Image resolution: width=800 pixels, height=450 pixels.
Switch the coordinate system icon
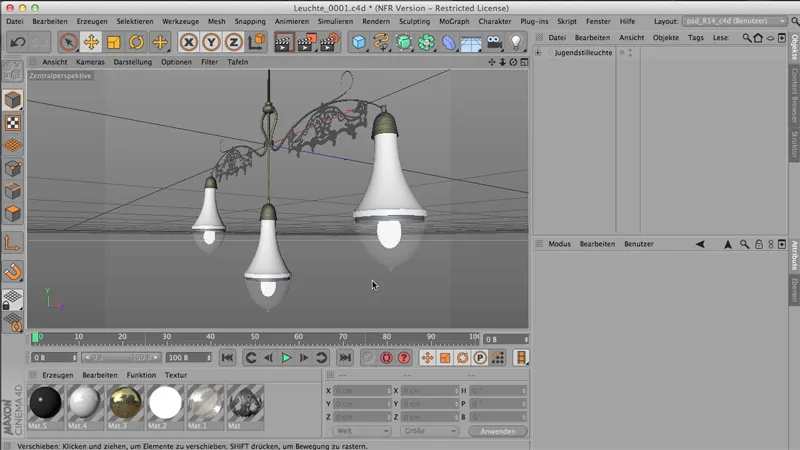[x=257, y=42]
